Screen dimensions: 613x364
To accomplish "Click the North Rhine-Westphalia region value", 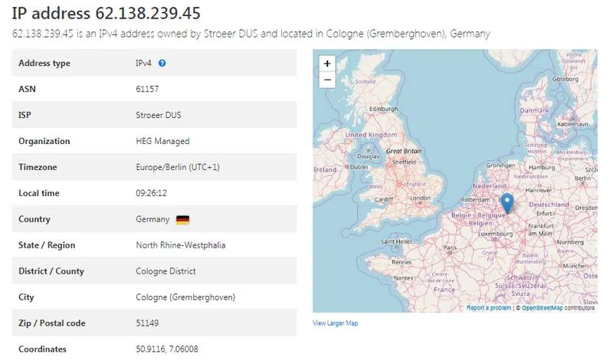I will coord(180,245).
